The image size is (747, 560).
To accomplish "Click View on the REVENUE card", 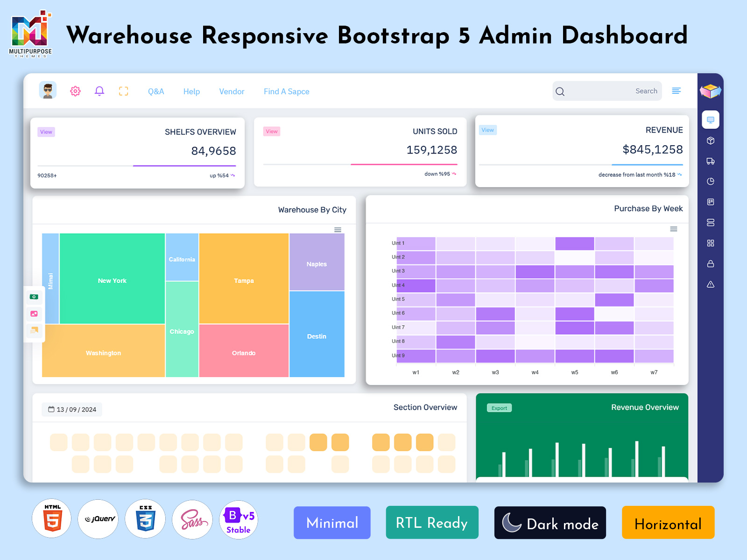I will pos(487,130).
